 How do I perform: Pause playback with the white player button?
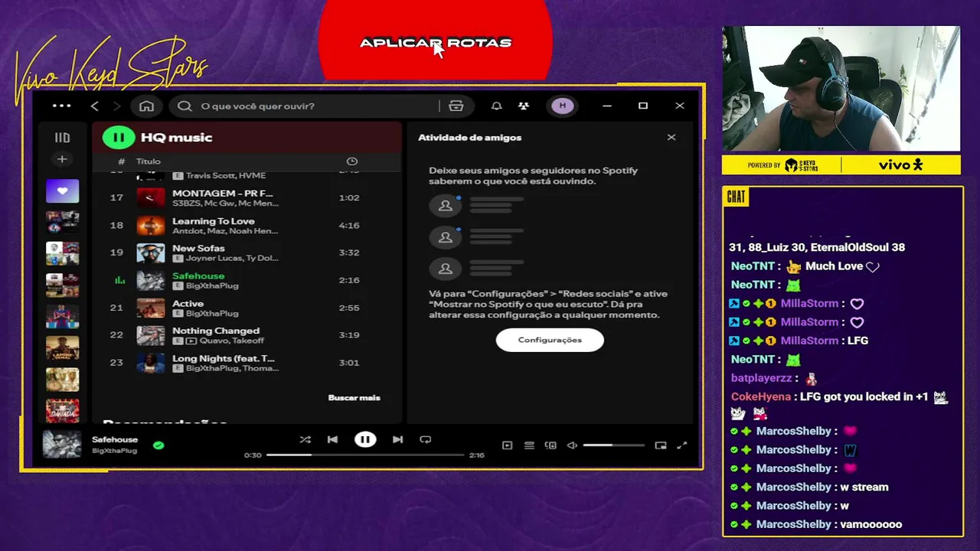(x=365, y=439)
